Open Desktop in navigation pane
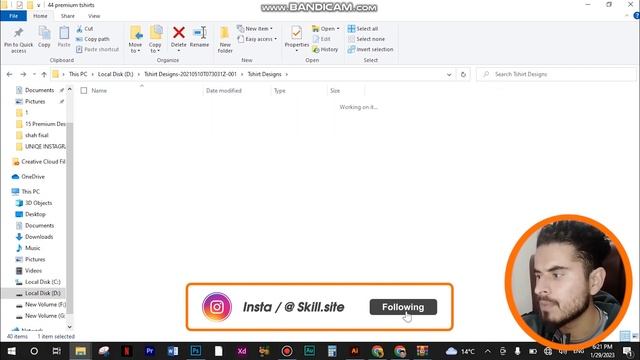 point(31,214)
